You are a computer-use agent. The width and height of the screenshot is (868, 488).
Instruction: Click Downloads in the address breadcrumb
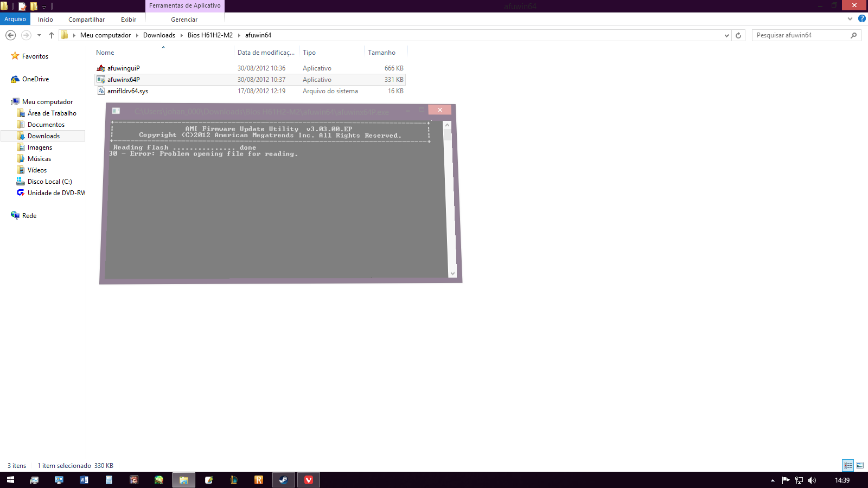pyautogui.click(x=159, y=35)
